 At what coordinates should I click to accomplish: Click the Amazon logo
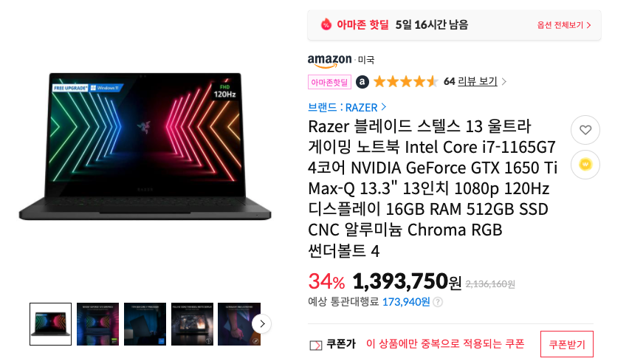pos(330,61)
